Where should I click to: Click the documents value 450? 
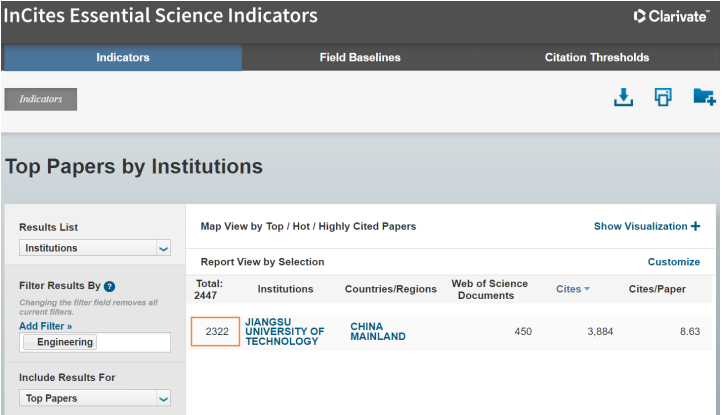click(x=523, y=332)
